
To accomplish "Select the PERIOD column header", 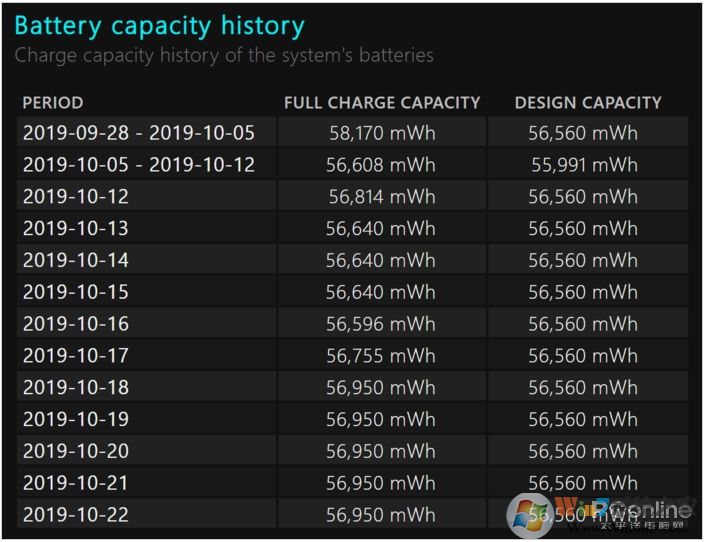I will [x=53, y=102].
